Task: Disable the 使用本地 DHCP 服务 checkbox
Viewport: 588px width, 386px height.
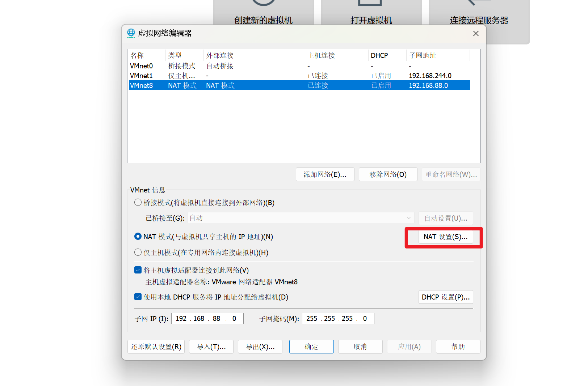Action: [138, 297]
